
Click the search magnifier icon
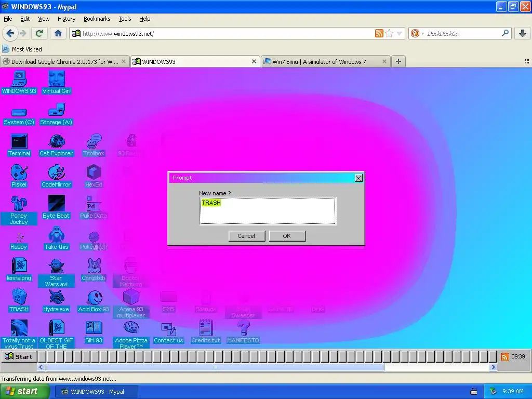(505, 33)
